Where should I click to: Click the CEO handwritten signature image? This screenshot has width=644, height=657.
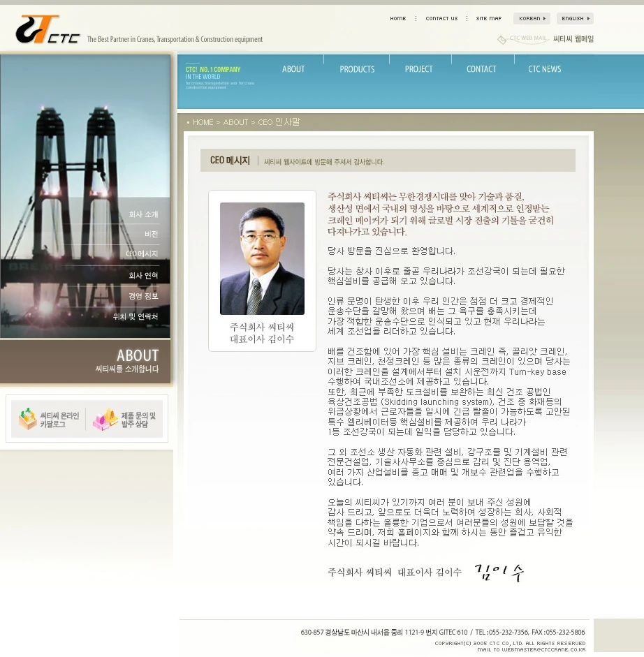(499, 573)
